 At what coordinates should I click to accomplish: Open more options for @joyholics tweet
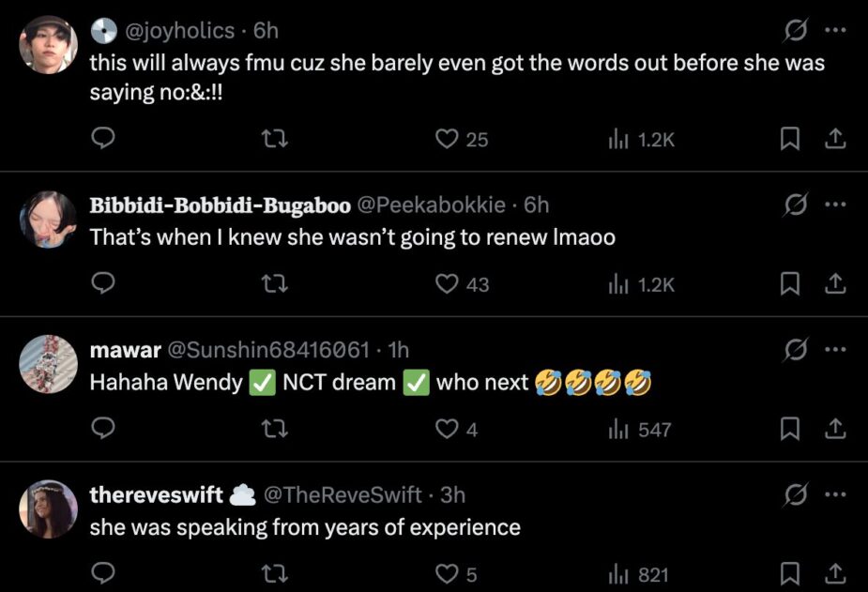click(x=834, y=31)
